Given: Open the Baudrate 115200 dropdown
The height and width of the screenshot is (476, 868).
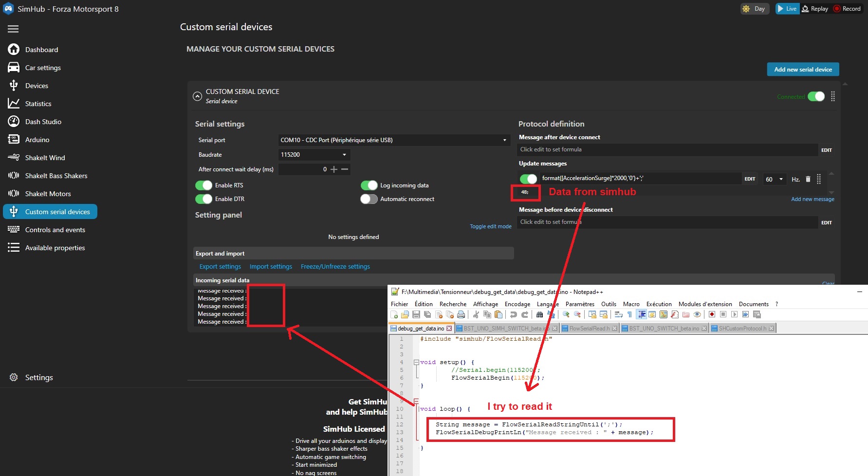Looking at the screenshot, I should (x=314, y=155).
